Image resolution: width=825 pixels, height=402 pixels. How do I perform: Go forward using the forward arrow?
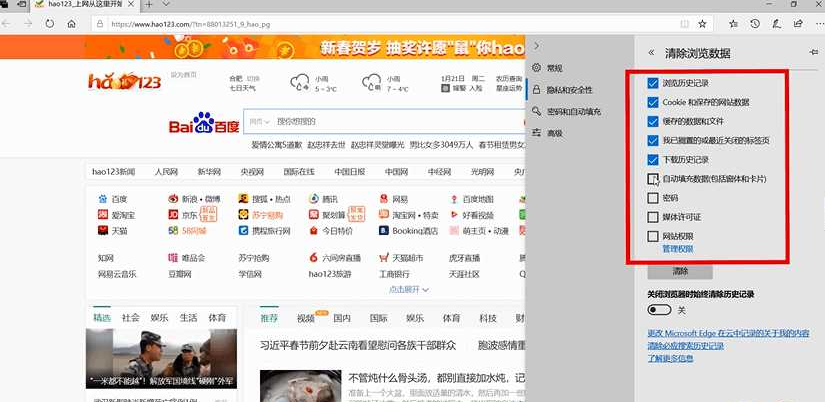(x=28, y=24)
